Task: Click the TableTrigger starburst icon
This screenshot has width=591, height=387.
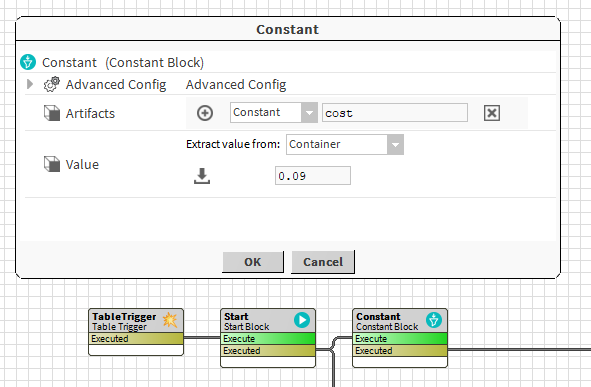Action: [x=170, y=320]
